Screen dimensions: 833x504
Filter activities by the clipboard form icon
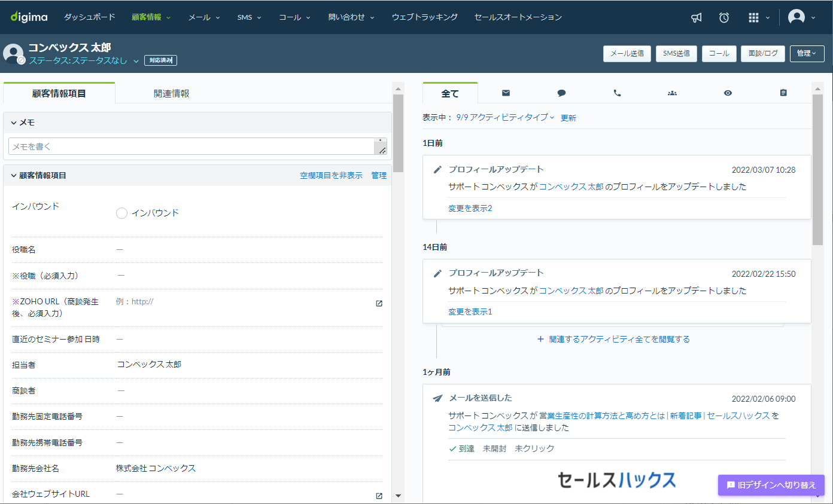pyautogui.click(x=783, y=93)
